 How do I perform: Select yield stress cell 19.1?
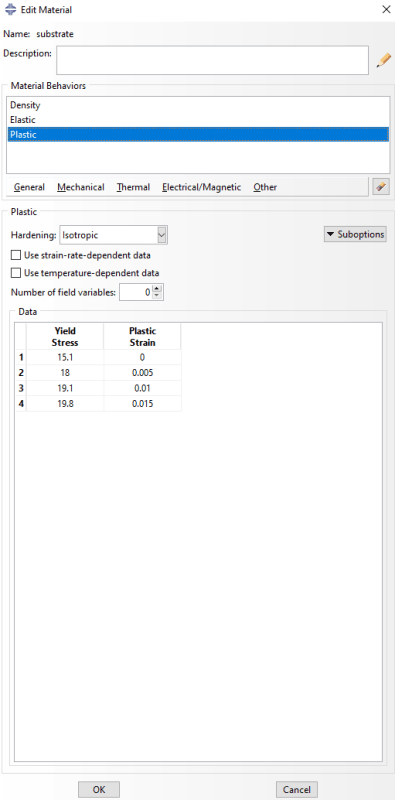[x=65, y=388]
